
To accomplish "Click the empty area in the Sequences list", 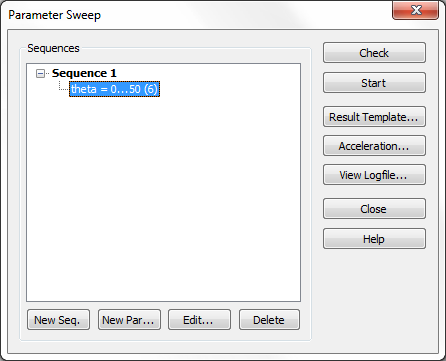I will pos(163,200).
